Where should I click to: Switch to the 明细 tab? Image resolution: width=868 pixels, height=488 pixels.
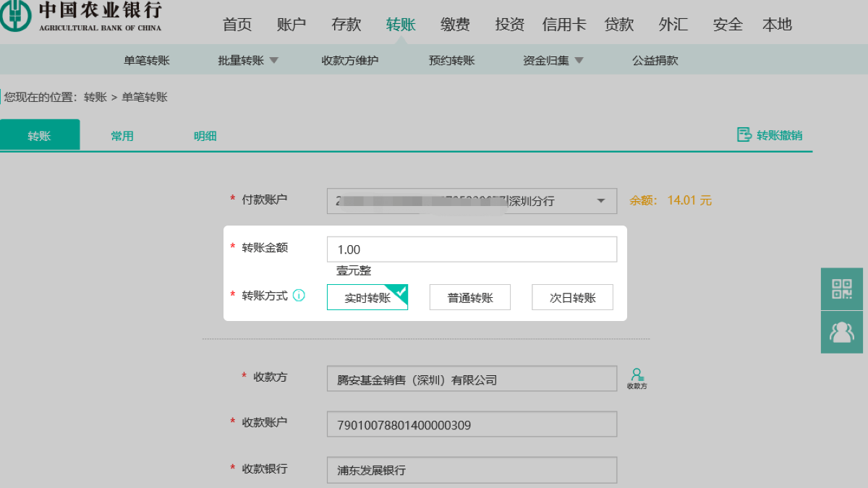pos(205,136)
